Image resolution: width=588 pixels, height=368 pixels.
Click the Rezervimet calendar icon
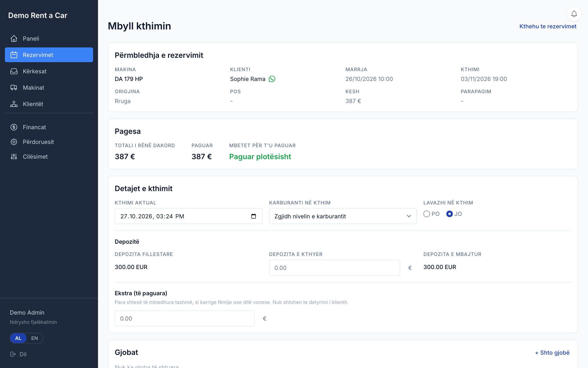[14, 55]
